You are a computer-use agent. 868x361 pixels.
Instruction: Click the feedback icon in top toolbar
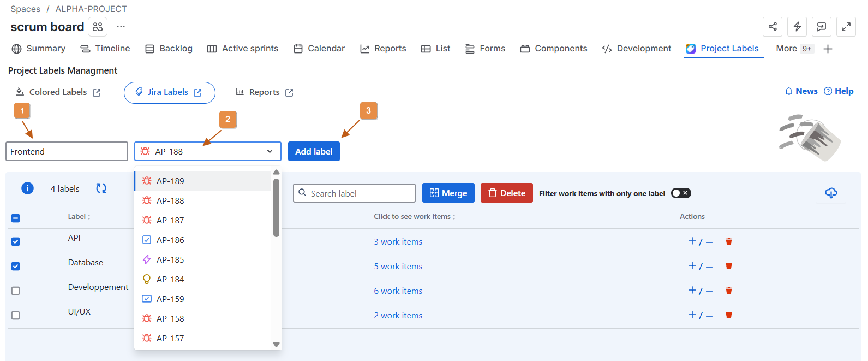[x=822, y=27]
